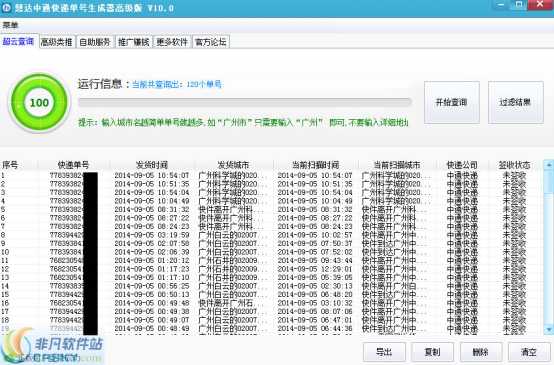The width and height of the screenshot is (554, 365).
Task: Switch to the 超云查询 tab
Action: [x=18, y=41]
